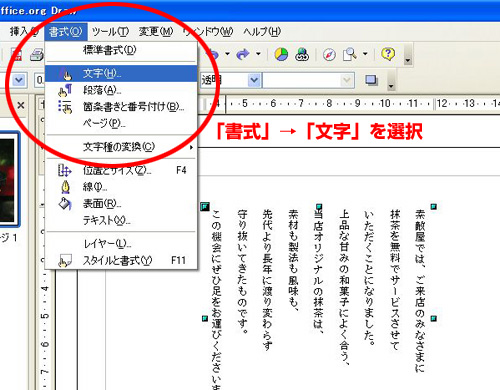The width and height of the screenshot is (500, 390).
Task: Open the 透明 area style dropdown
Action: coord(254,80)
